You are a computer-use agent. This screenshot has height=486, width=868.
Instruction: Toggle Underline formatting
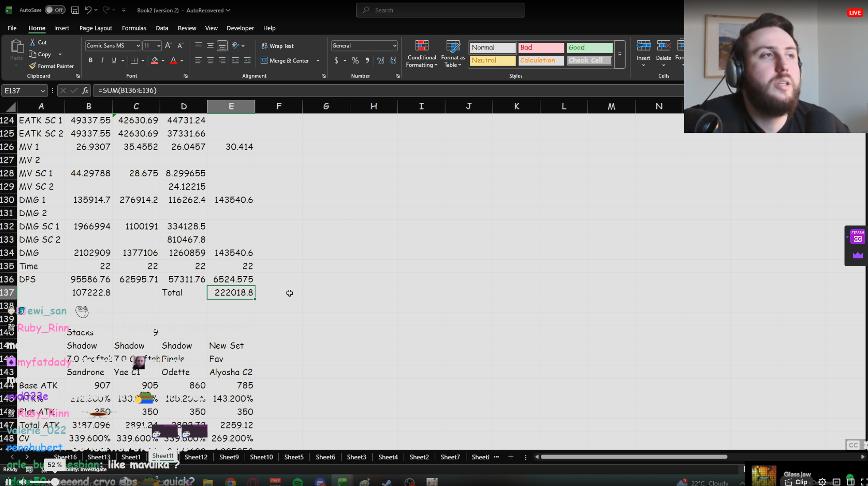tap(114, 60)
